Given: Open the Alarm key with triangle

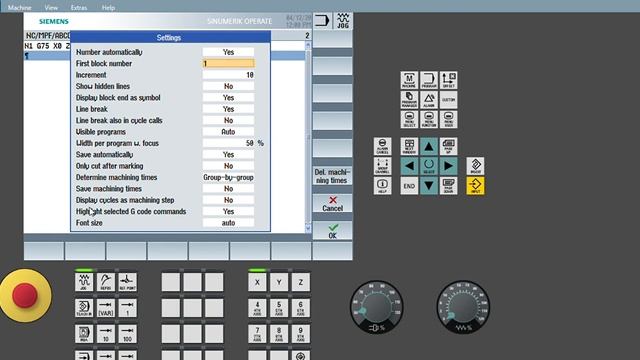Looking at the screenshot, I should [x=429, y=100].
